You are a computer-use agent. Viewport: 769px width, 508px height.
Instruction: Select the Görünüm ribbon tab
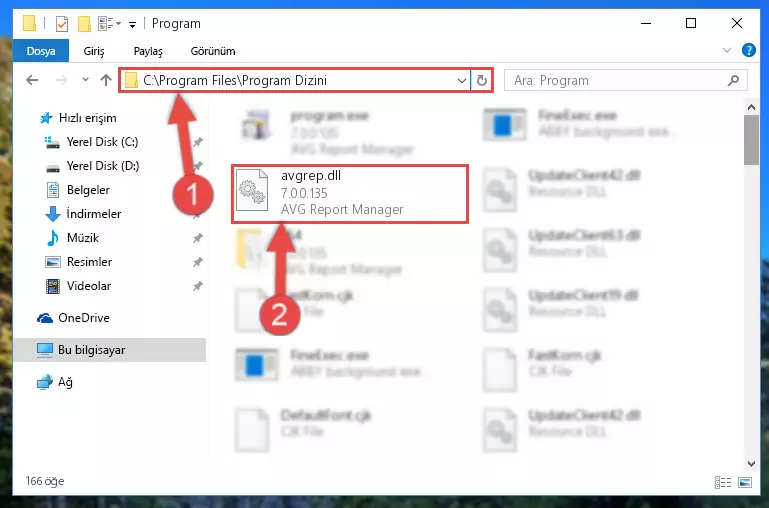tap(213, 51)
